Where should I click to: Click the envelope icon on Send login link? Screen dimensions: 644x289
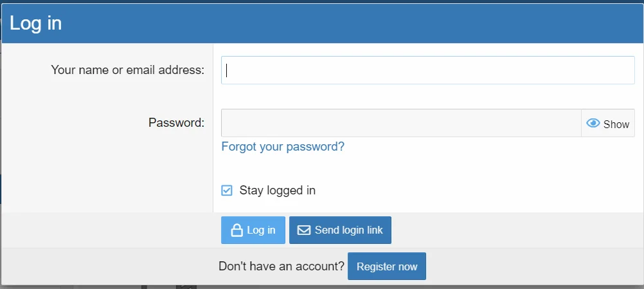coord(303,230)
